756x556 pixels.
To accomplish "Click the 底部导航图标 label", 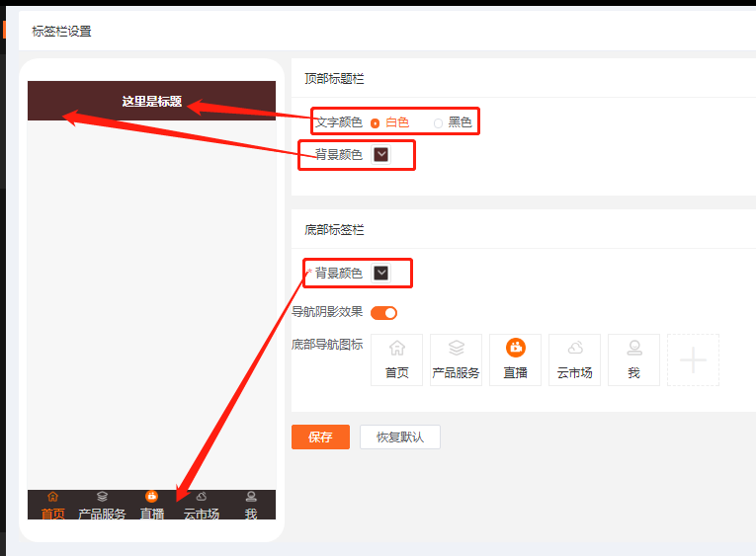I will (x=327, y=345).
